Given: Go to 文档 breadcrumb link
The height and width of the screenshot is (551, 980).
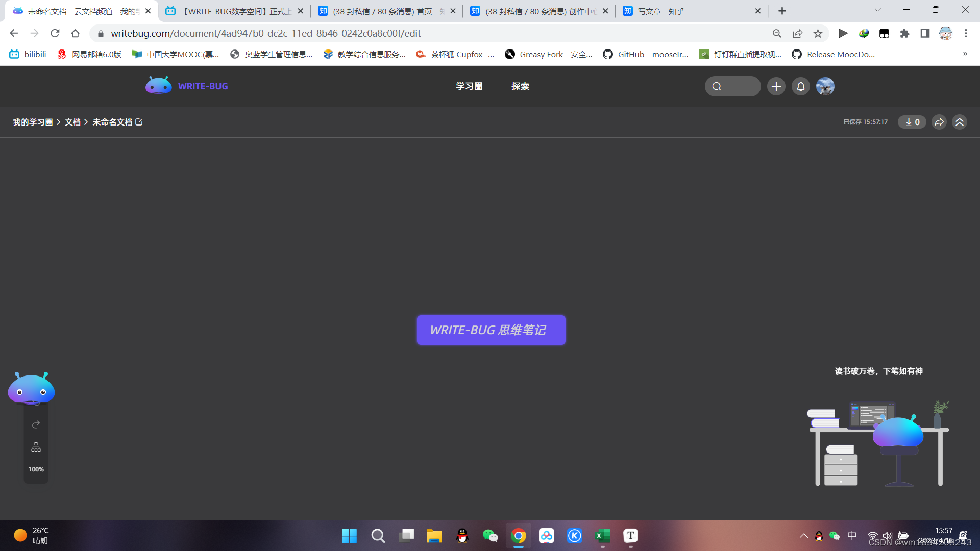Looking at the screenshot, I should click(x=72, y=122).
